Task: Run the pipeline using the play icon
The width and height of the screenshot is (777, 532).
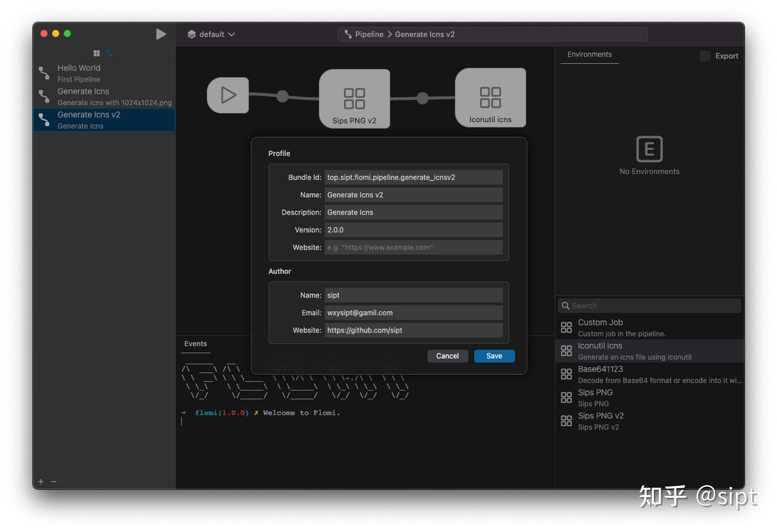Action: coord(161,34)
